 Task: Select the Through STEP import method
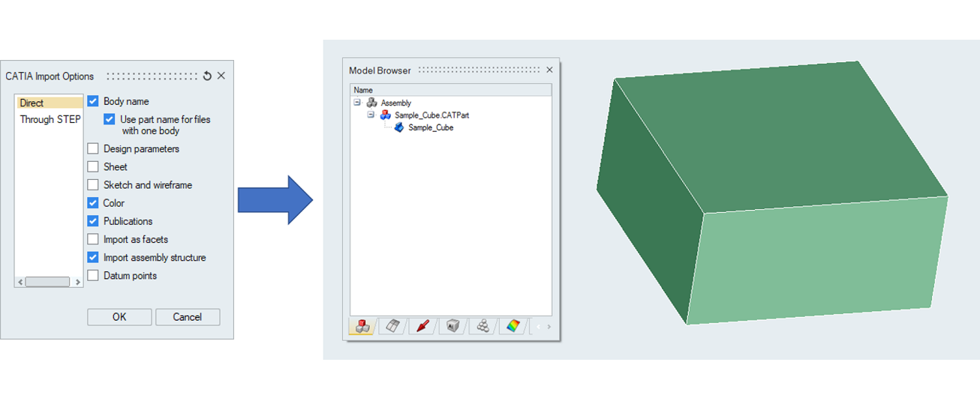coord(49,119)
